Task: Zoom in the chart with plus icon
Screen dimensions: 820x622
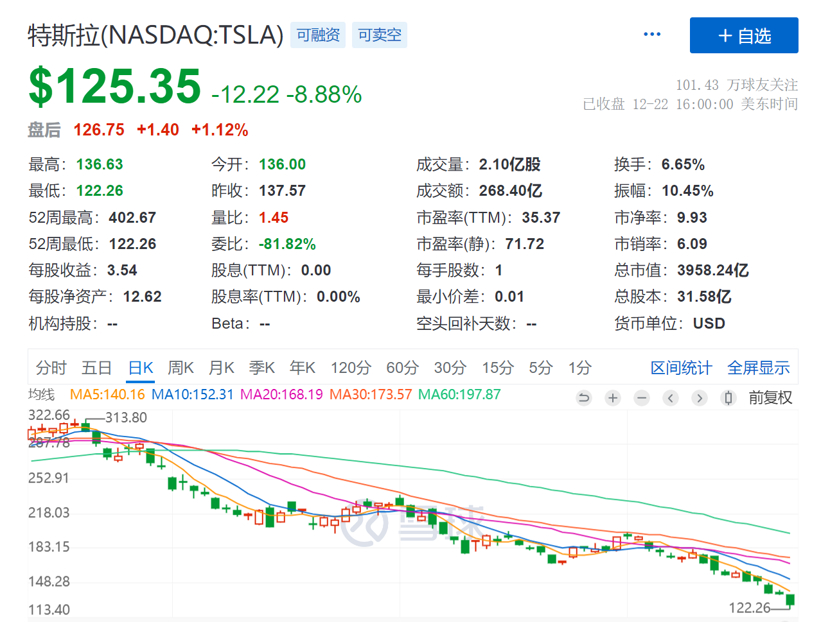Action: click(x=613, y=398)
